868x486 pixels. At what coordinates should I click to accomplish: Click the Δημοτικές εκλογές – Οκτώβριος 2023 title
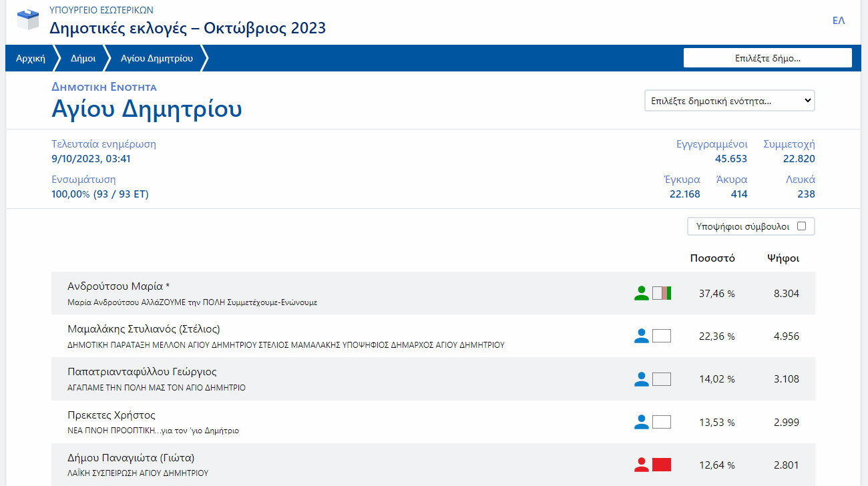pos(188,28)
